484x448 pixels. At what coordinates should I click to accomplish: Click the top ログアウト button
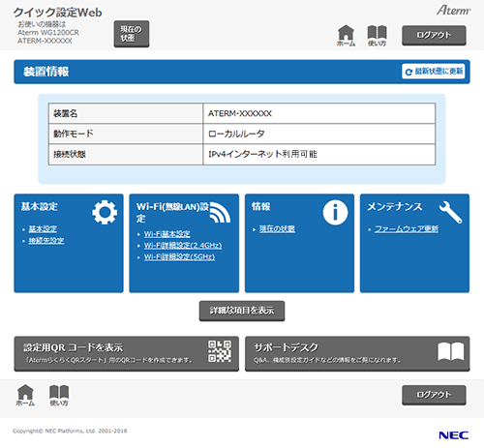click(434, 35)
